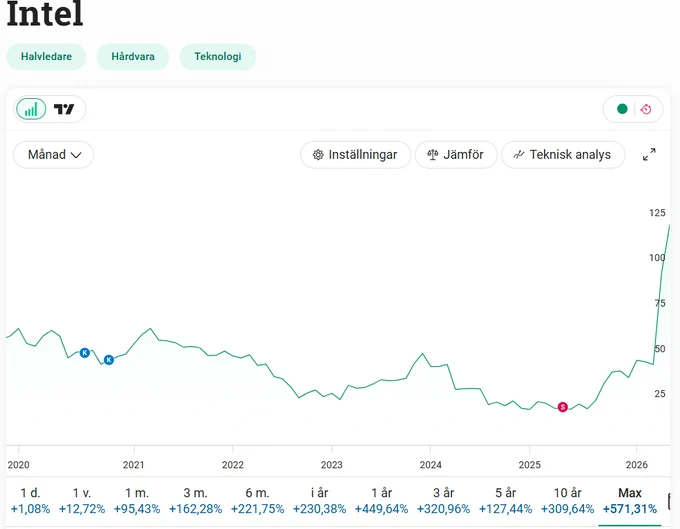Select the 1 d. time range
Viewport: 680px width, 529px height.
tap(30, 501)
